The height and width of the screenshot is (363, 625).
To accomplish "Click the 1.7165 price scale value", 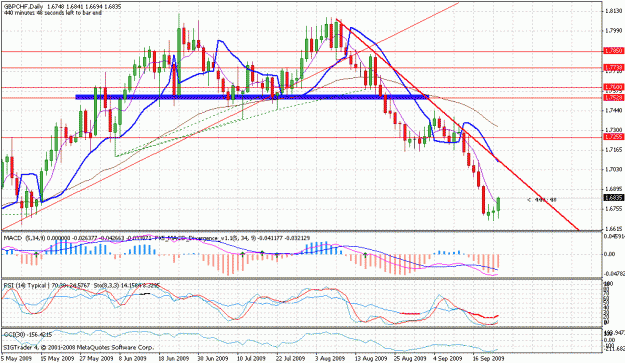I will point(613,149).
